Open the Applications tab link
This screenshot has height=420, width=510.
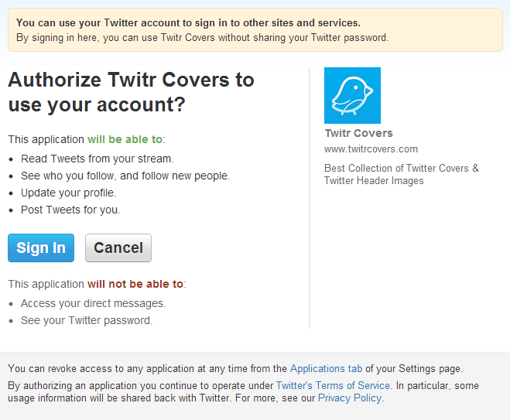(326, 369)
